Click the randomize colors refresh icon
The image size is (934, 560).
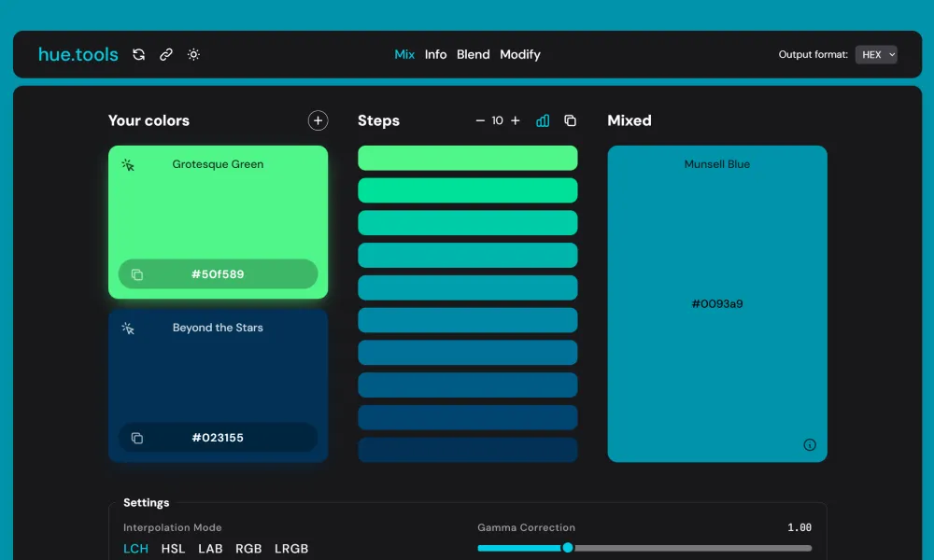click(x=138, y=54)
